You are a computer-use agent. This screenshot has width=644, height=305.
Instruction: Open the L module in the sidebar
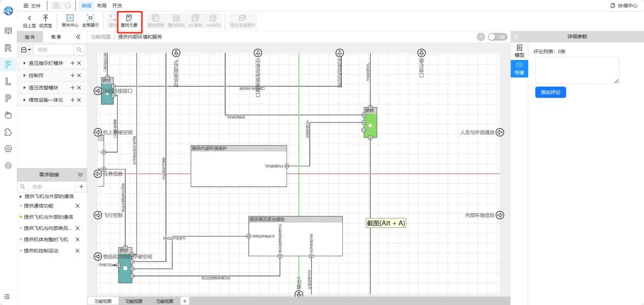[8, 81]
